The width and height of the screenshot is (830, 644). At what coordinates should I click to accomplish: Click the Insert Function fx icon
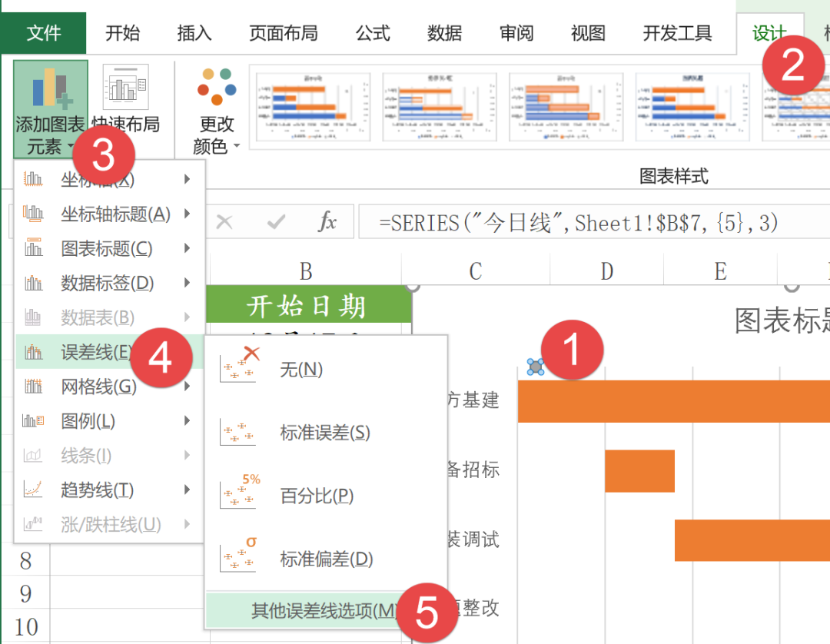tap(329, 222)
